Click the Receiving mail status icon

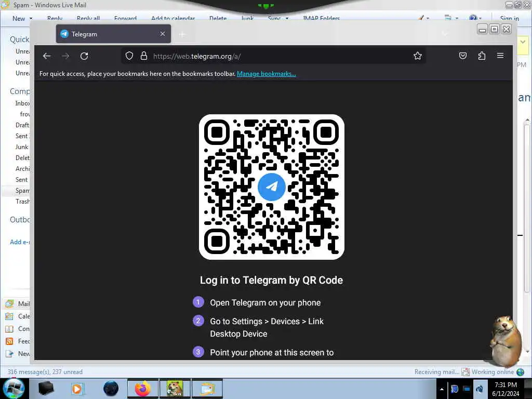[465, 372]
